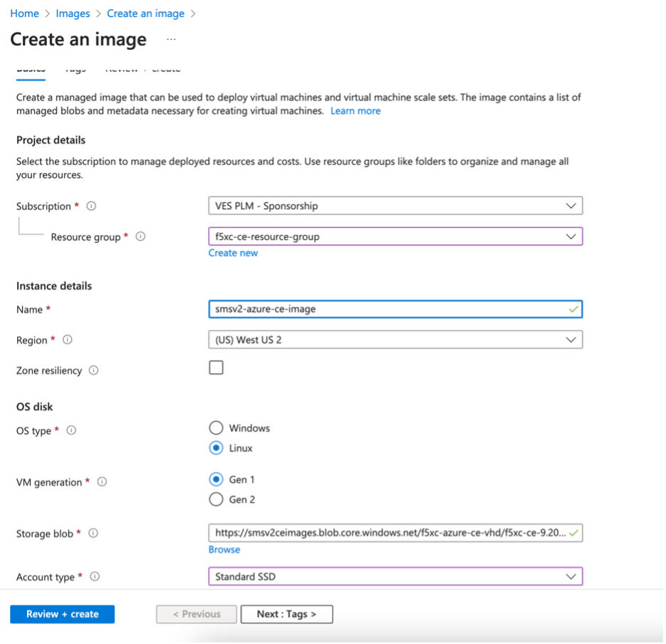Open the Learn more link
This screenshot has width=666, height=644.
pyautogui.click(x=355, y=110)
